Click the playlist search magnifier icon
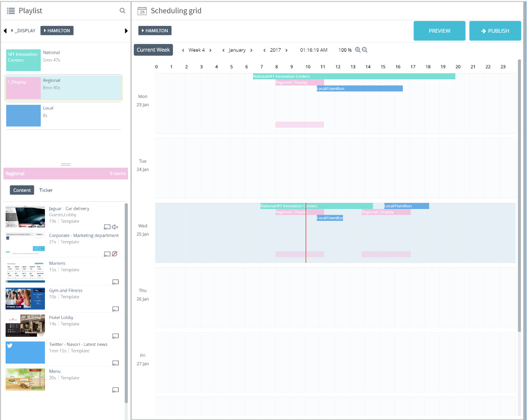This screenshot has height=420, width=527. [x=122, y=11]
